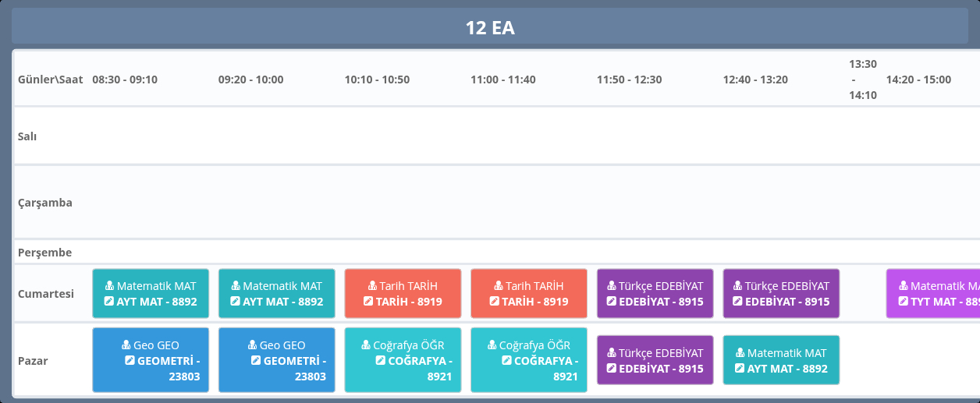980x403 pixels.
Task: Click teacher icon in Sunday 10:10 Coğrafya card
Action: tap(366, 345)
